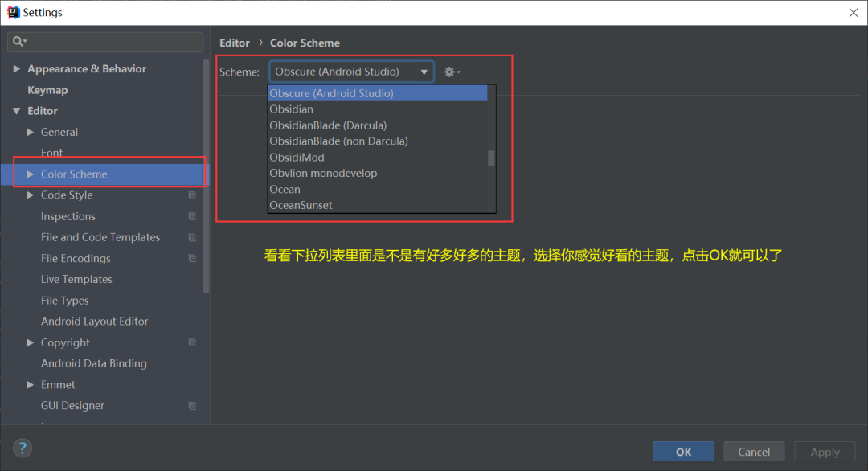868x471 pixels.
Task: Expand the Copyright node arrow
Action: (31, 342)
